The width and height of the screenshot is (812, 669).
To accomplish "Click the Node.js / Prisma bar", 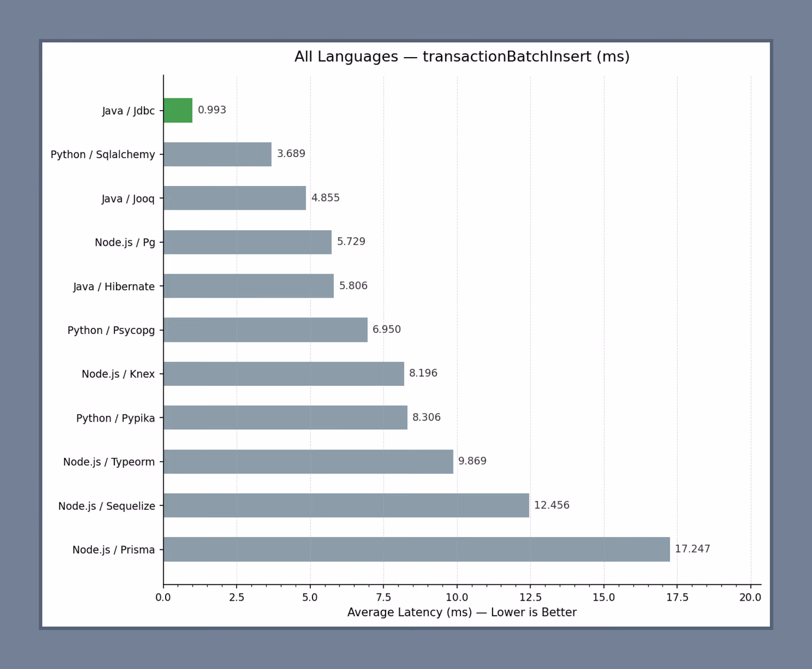I will 417,549.
